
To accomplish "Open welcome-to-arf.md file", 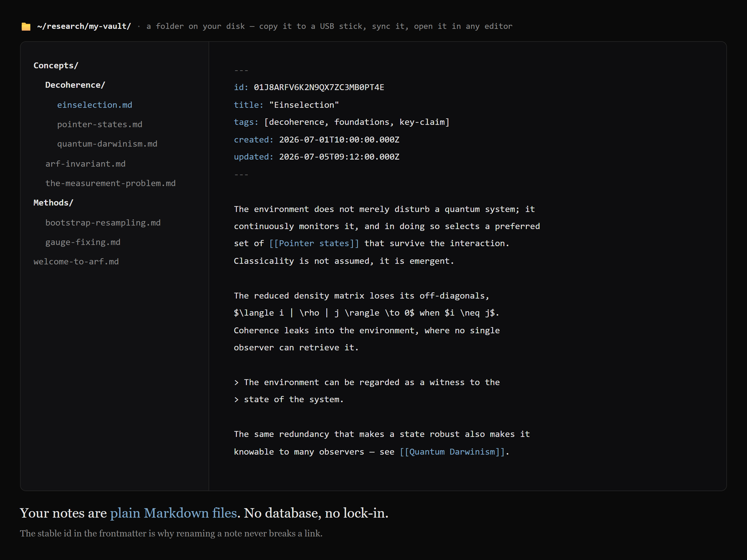I will [x=76, y=262].
